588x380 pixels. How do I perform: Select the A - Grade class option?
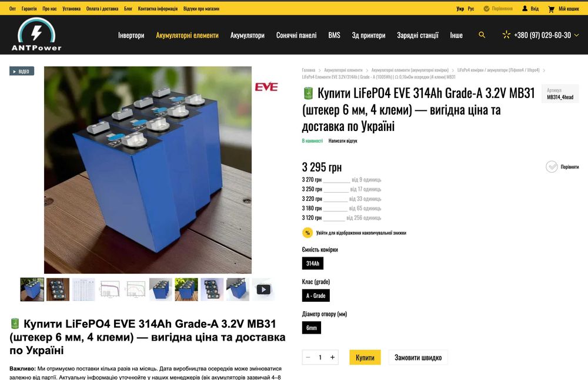(316, 295)
